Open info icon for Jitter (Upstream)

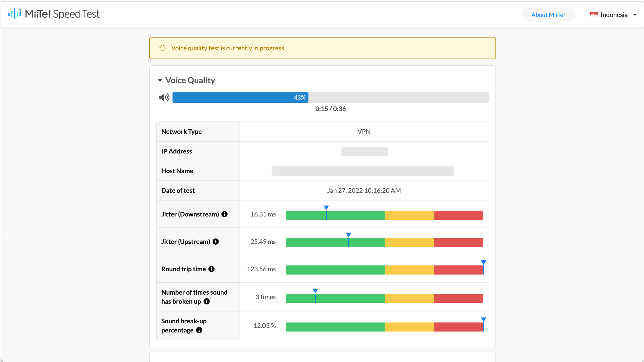(215, 241)
